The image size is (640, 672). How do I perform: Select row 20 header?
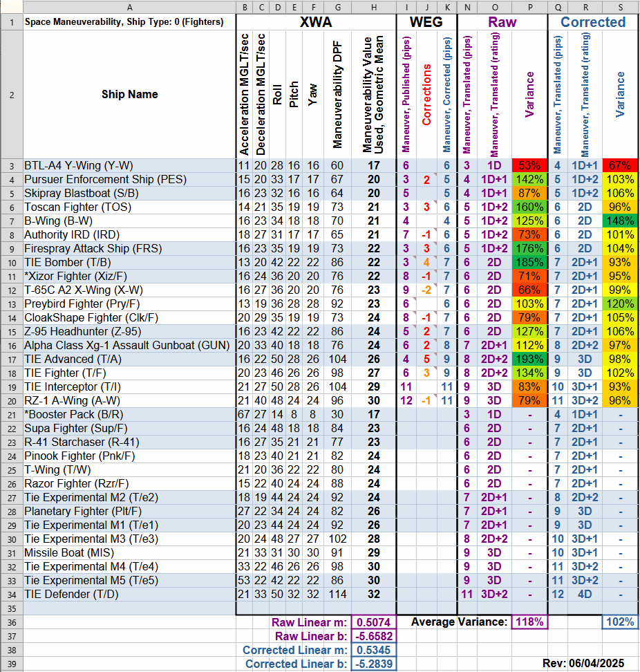12,401
